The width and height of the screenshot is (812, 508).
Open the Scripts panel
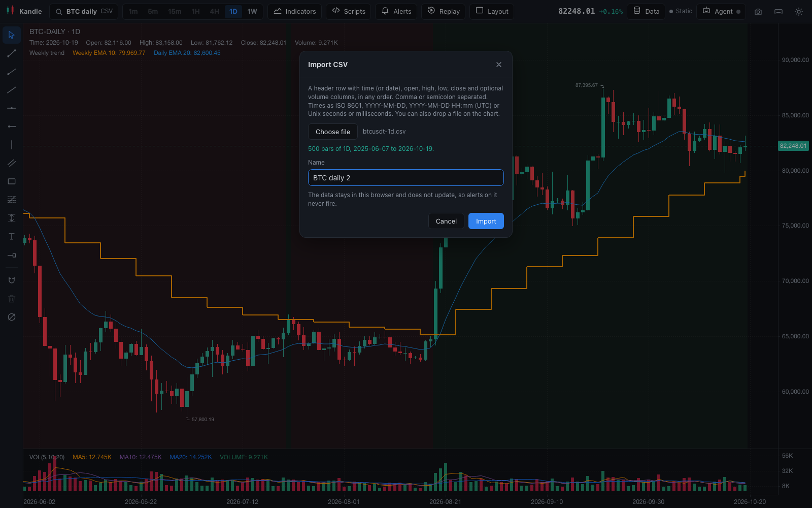(x=348, y=11)
